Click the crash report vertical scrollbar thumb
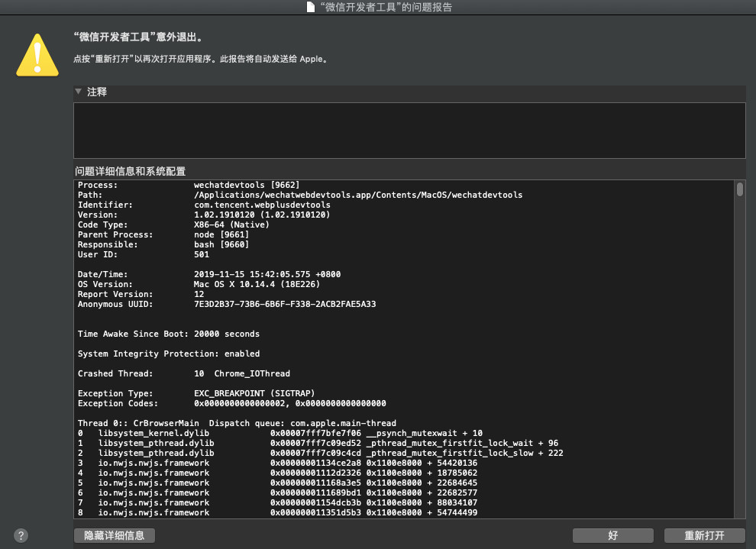Screen dimensions: 756x549 (740, 189)
